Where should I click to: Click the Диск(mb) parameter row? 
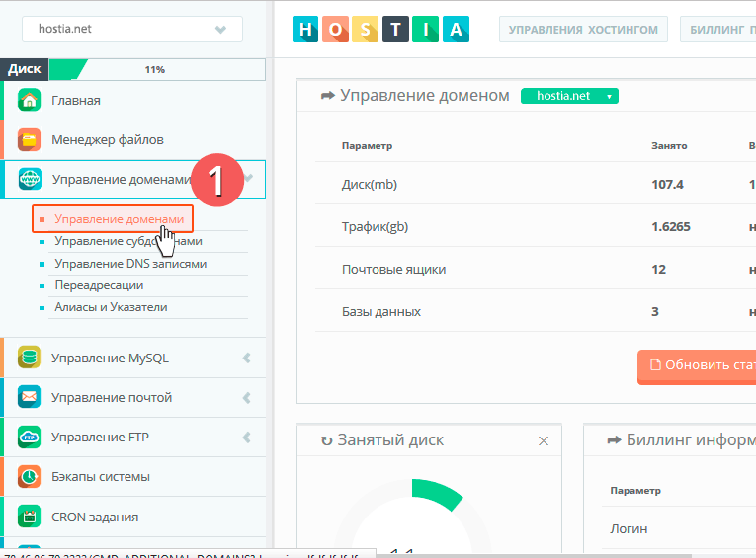coord(536,184)
